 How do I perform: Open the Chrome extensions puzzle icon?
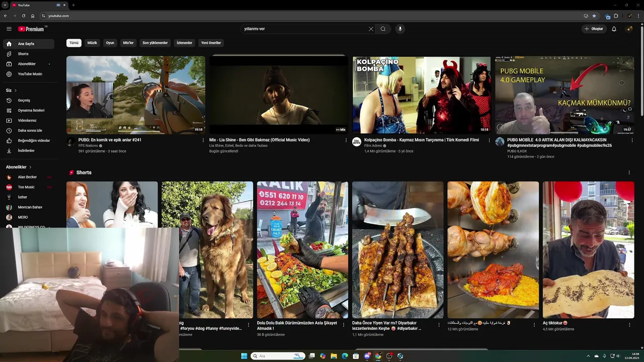click(x=616, y=16)
